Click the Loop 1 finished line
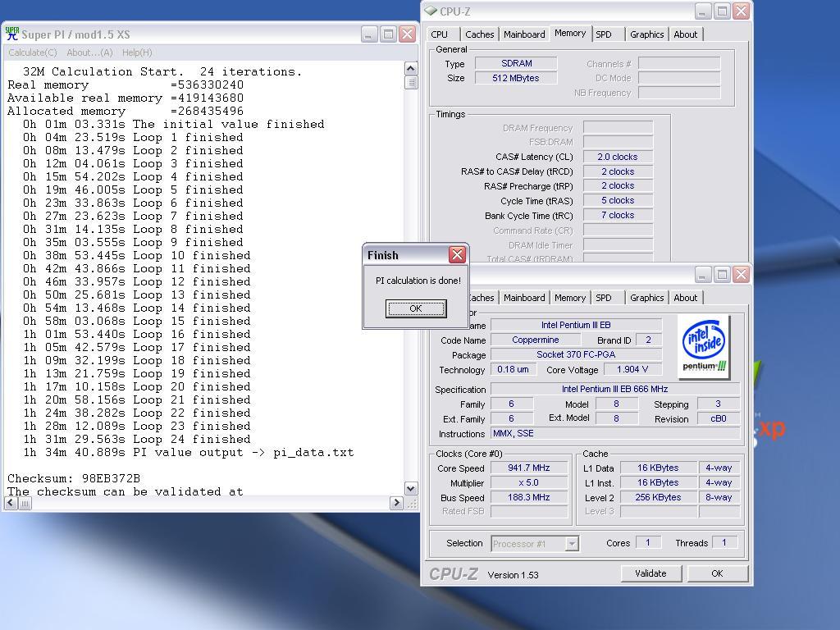The width and height of the screenshot is (840, 630). coord(133,137)
